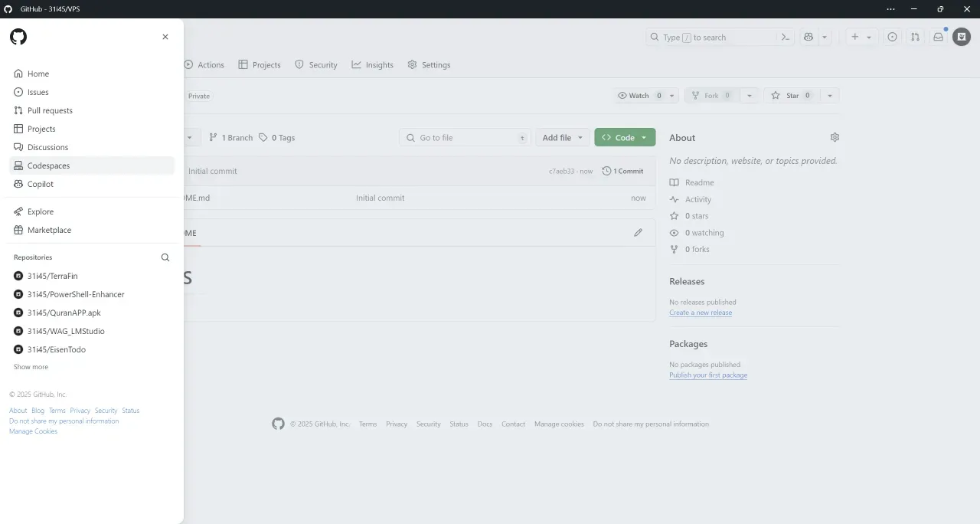Open the Create new plus menu
Screen dimensions: 980x524
861,37
